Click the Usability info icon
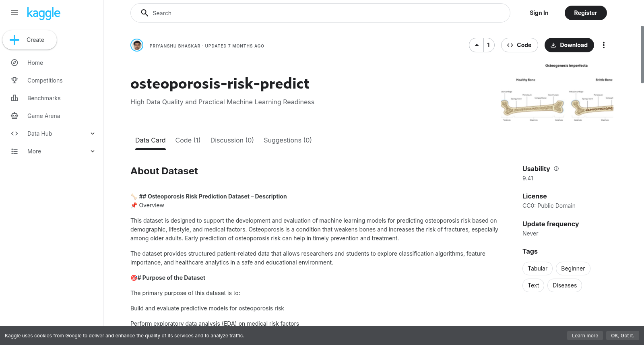 (x=556, y=169)
